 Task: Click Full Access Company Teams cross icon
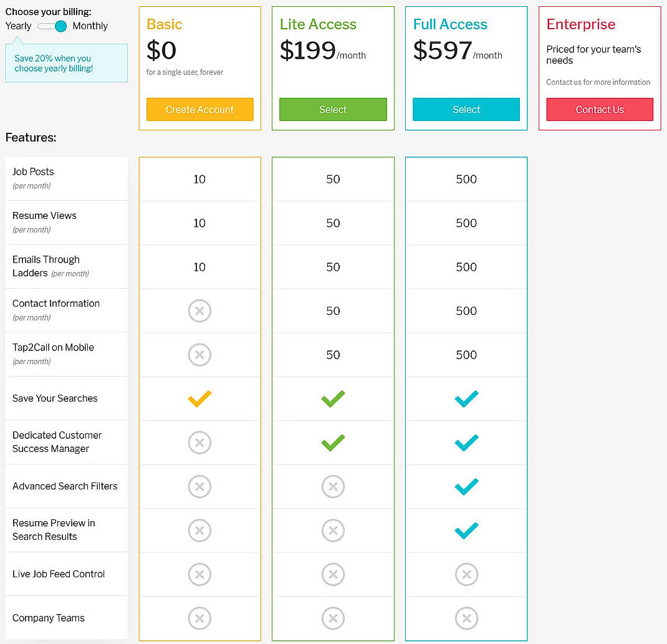[466, 618]
